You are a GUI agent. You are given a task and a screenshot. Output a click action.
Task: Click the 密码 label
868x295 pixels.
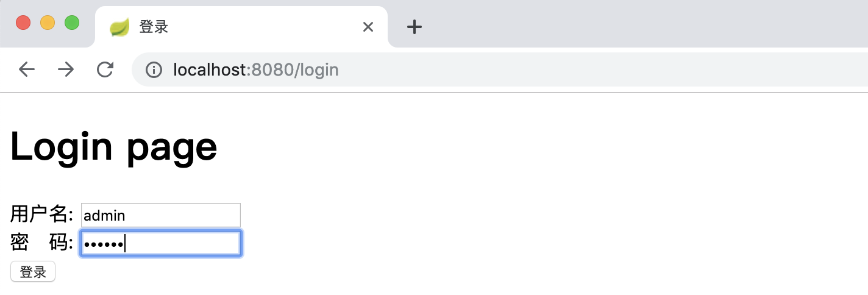pos(41,243)
